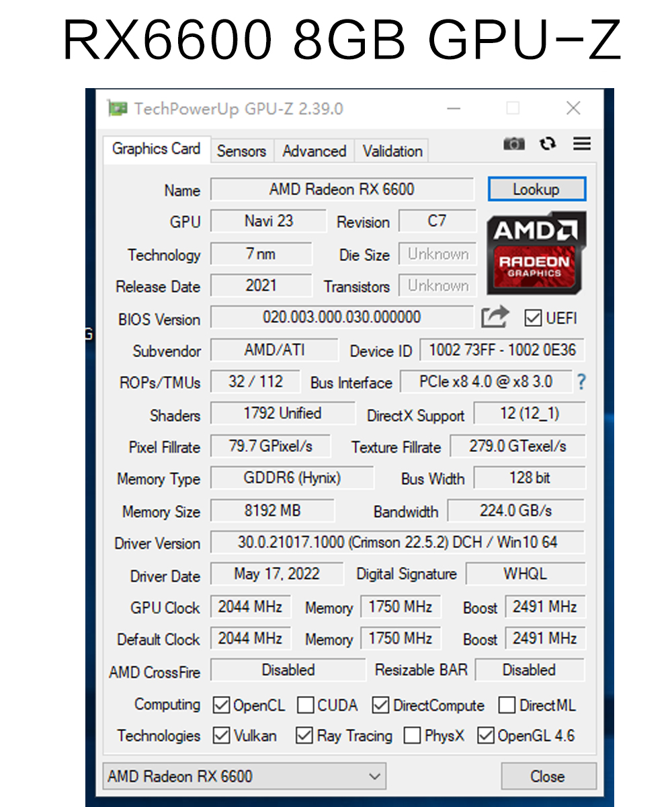Click the Lookup button

point(537,189)
